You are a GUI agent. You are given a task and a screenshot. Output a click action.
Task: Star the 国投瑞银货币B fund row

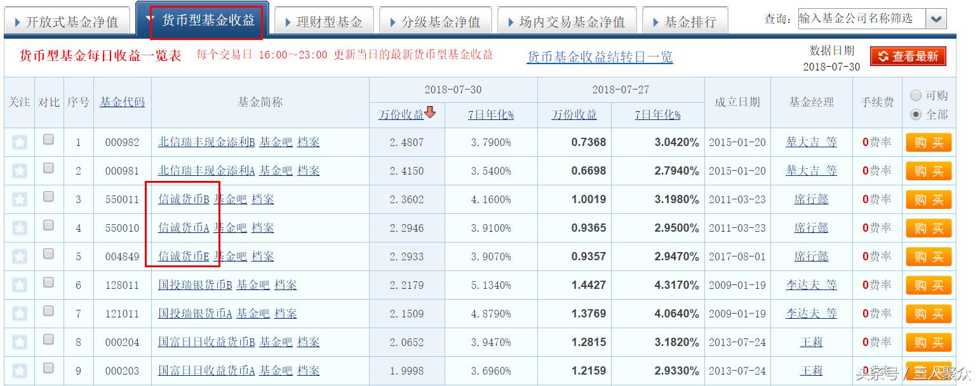[x=18, y=285]
